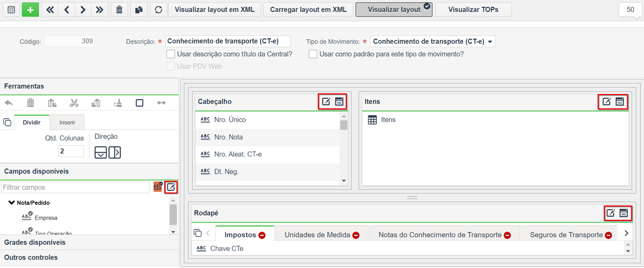Select the Dividir tab
Image resolution: width=644 pixels, height=268 pixels.
pyautogui.click(x=32, y=123)
